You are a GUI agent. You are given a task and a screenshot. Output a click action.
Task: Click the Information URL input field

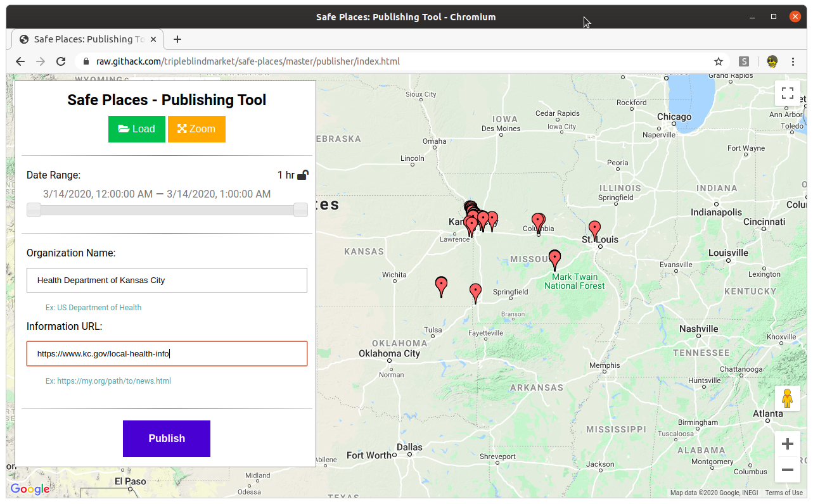point(167,353)
